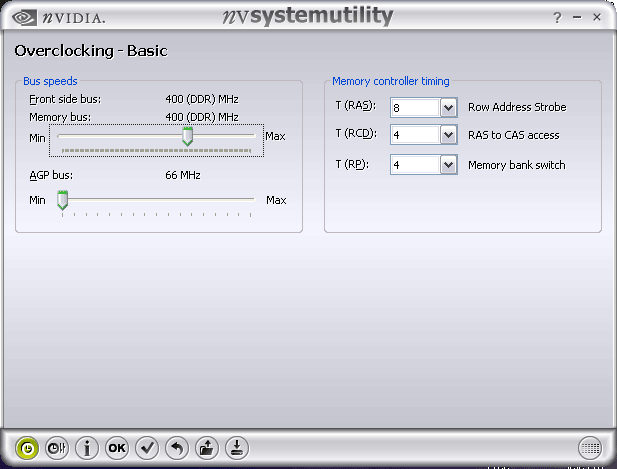Open the advanced overclocking clock-and-sliders icon
Screen dimensions: 617x469
pyautogui.click(x=57, y=448)
